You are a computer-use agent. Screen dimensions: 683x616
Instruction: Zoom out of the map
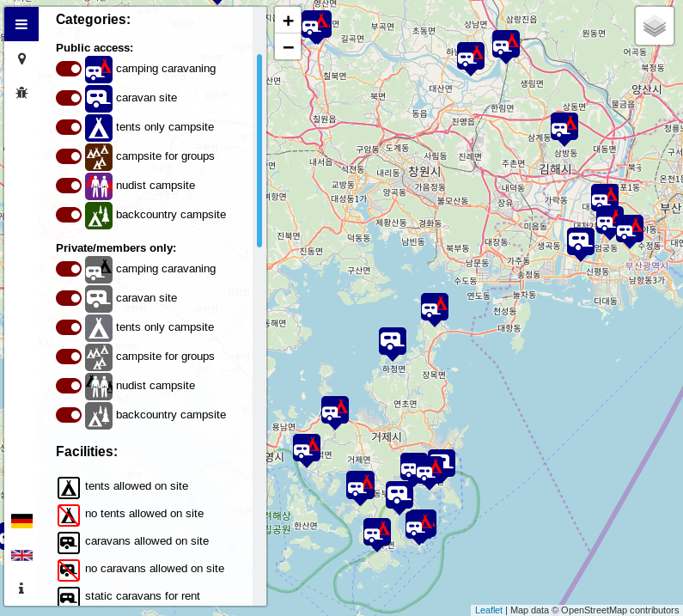coord(288,47)
